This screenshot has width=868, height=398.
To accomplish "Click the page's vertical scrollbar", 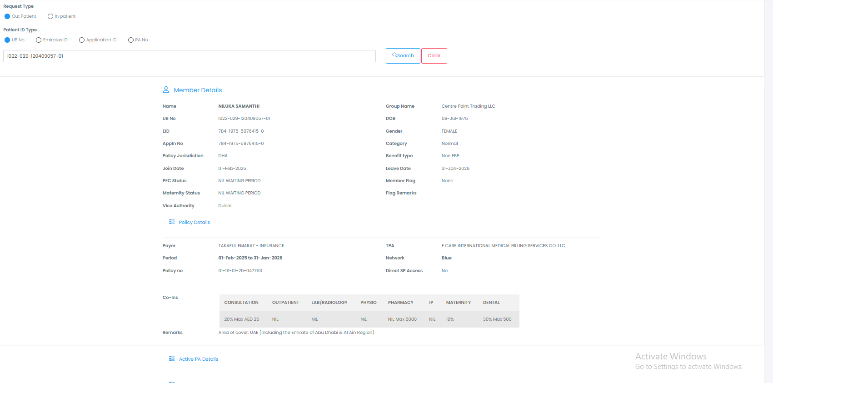I will click(768, 182).
